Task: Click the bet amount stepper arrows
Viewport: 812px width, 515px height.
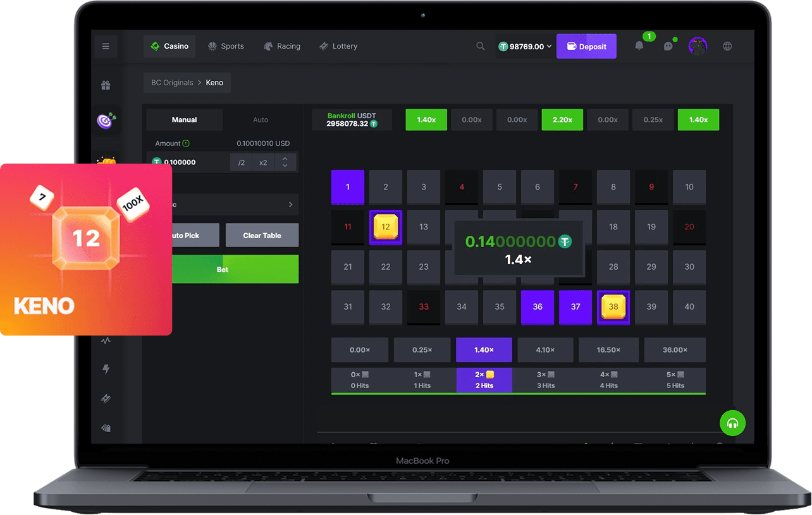Action: point(285,162)
